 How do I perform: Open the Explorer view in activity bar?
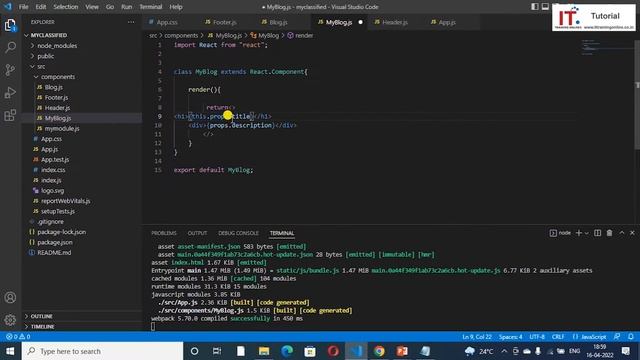point(10,26)
